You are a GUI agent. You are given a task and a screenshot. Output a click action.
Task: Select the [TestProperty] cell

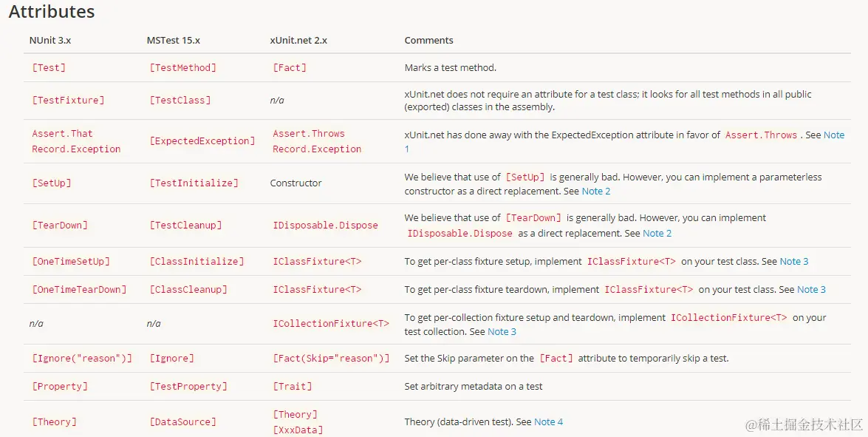pos(188,387)
